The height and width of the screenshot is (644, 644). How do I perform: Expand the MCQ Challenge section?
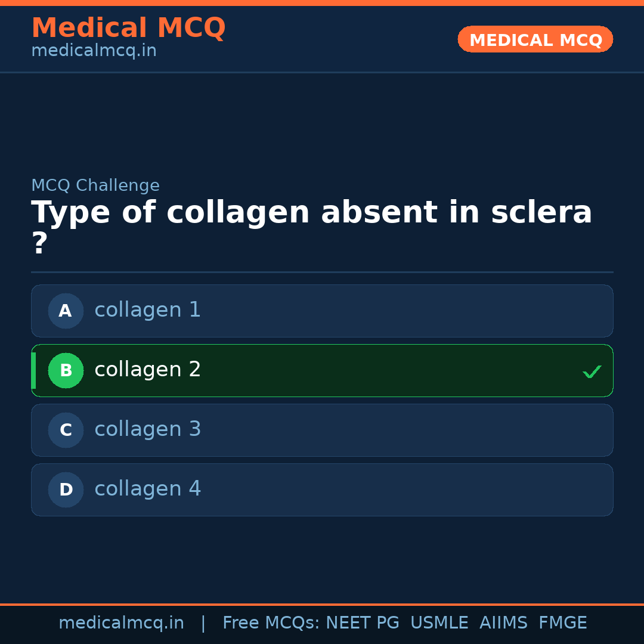pyautogui.click(x=95, y=185)
